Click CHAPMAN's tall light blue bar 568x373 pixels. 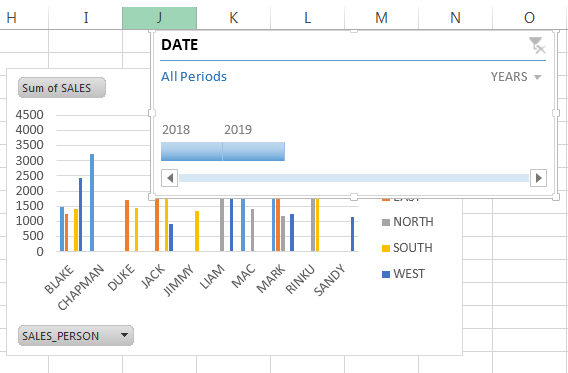92,202
